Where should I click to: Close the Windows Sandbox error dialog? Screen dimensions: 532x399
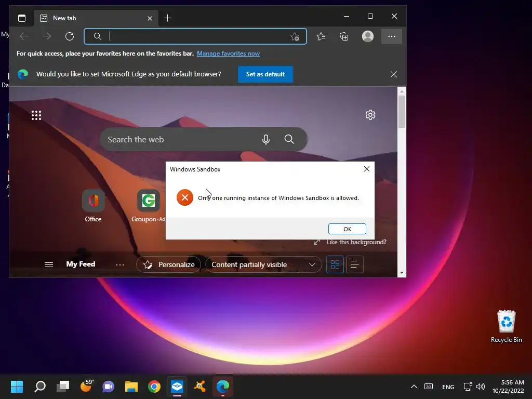367,169
